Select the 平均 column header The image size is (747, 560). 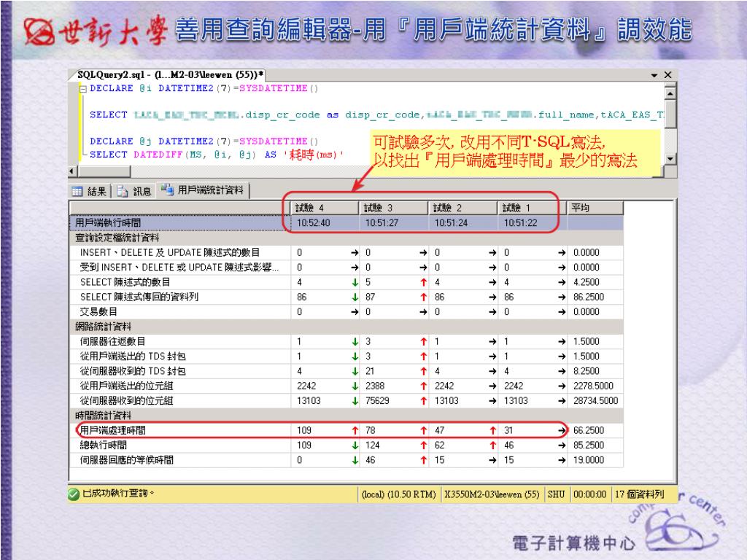(595, 208)
